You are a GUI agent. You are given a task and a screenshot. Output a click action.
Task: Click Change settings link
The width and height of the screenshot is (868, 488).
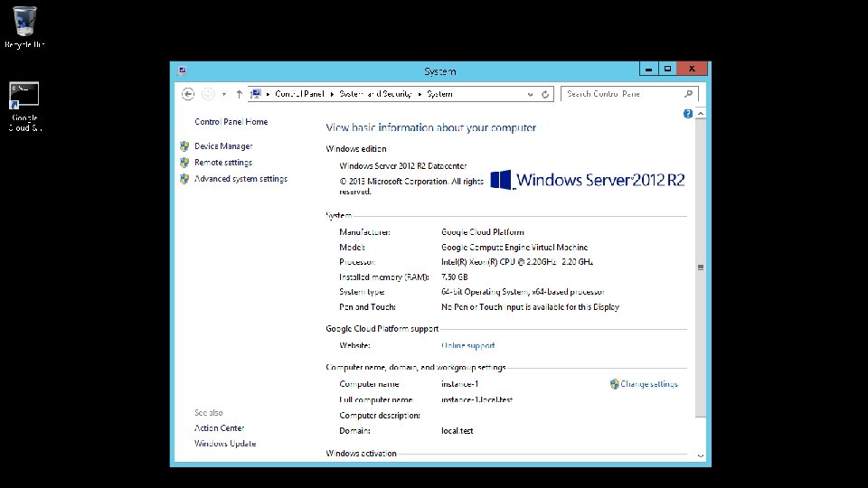point(649,384)
